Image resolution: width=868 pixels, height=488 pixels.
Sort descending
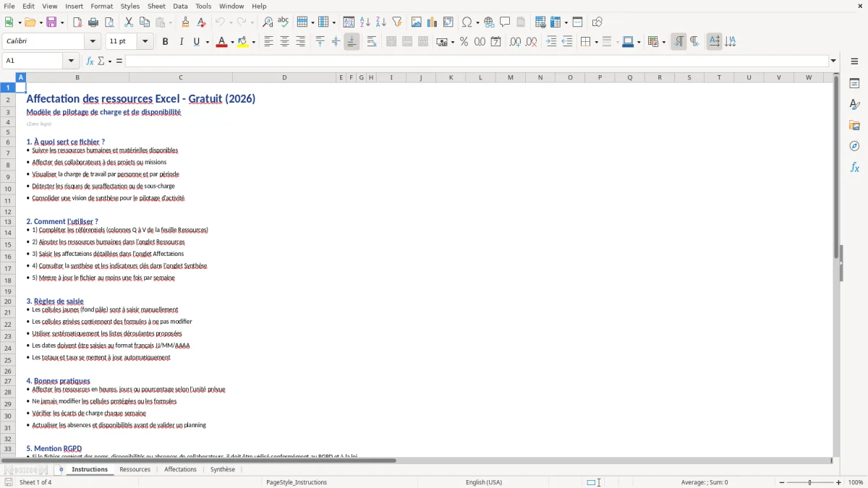point(381,22)
